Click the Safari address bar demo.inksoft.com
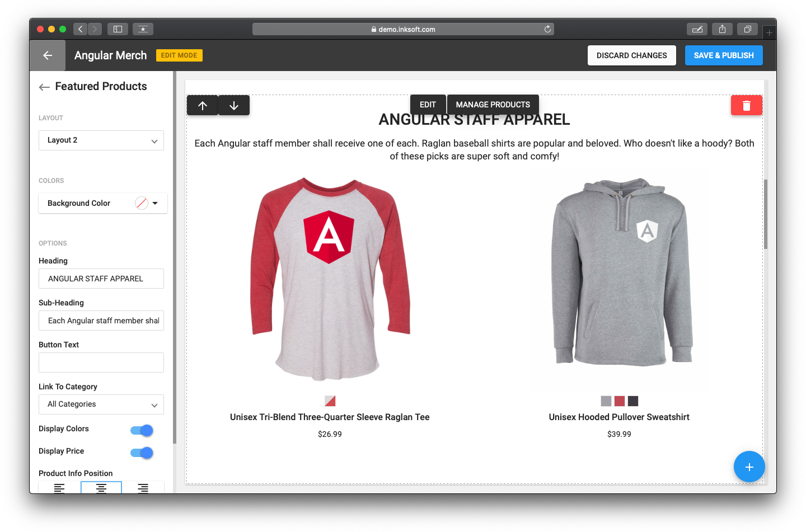 [403, 29]
